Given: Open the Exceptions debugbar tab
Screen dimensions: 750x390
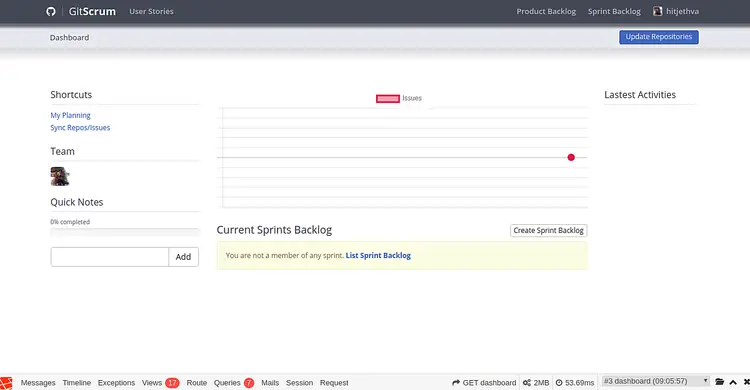Looking at the screenshot, I should click(x=116, y=383).
